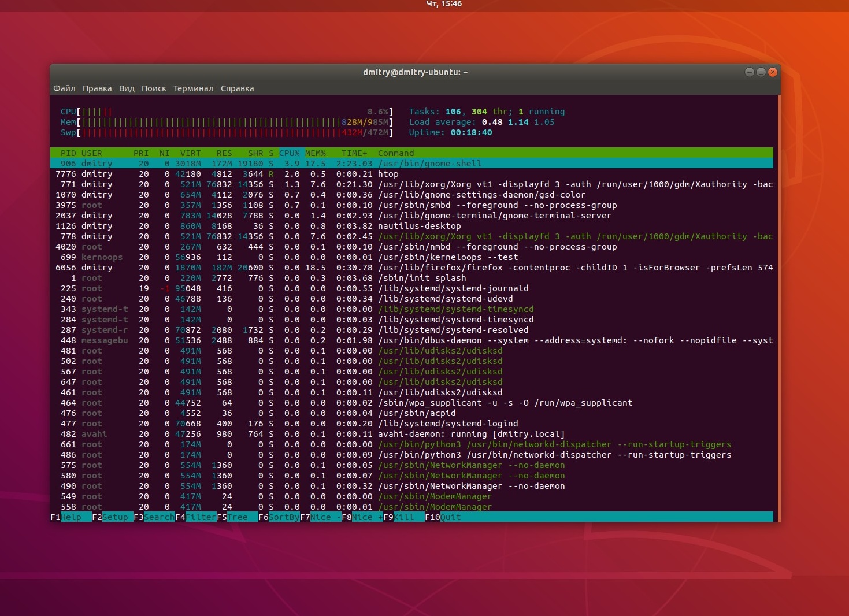
Task: Open htop Setup from the function bar
Action: (x=113, y=517)
